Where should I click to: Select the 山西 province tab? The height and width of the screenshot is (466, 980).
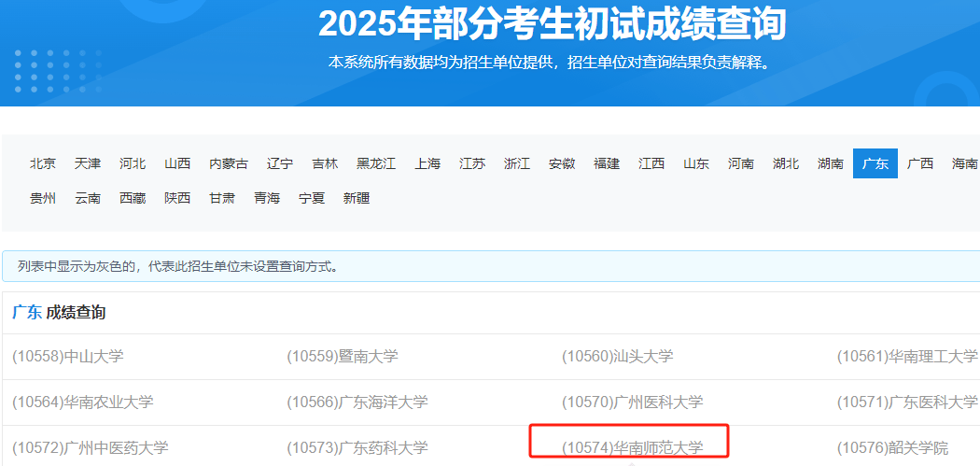coord(177,163)
